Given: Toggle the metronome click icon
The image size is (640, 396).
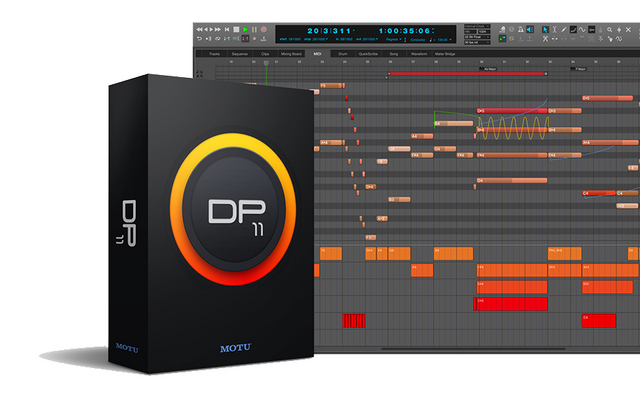Looking at the screenshot, I should (x=521, y=29).
